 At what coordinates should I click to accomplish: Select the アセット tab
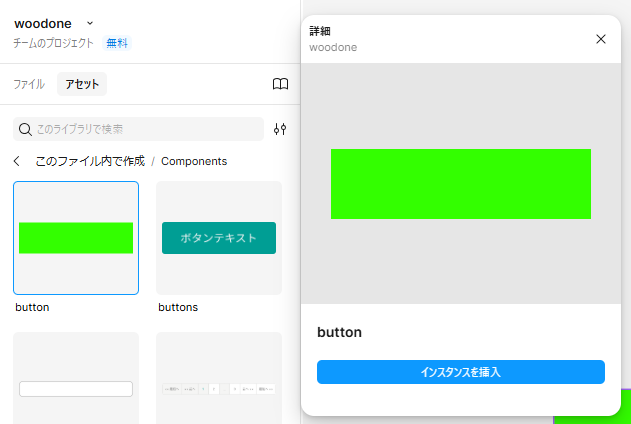[x=82, y=84]
